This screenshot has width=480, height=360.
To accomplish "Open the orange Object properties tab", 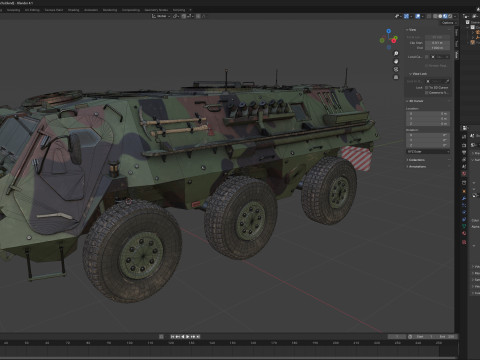I will 464,191.
